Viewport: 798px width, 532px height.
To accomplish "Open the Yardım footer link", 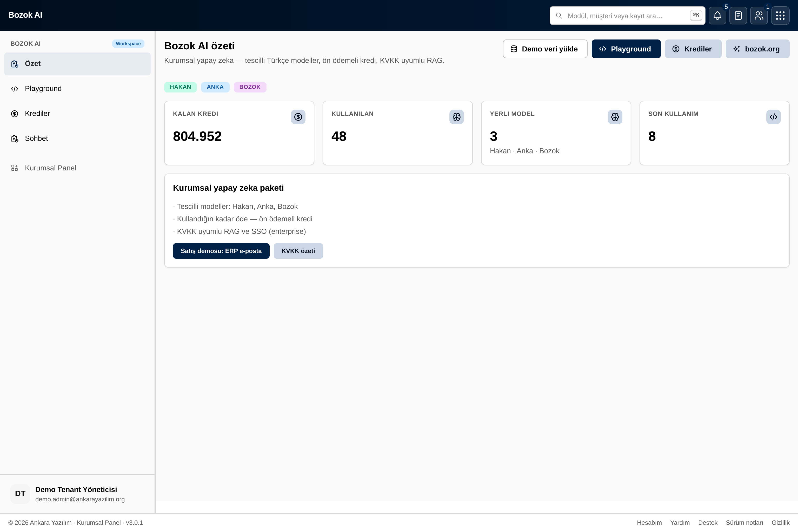I will click(680, 523).
